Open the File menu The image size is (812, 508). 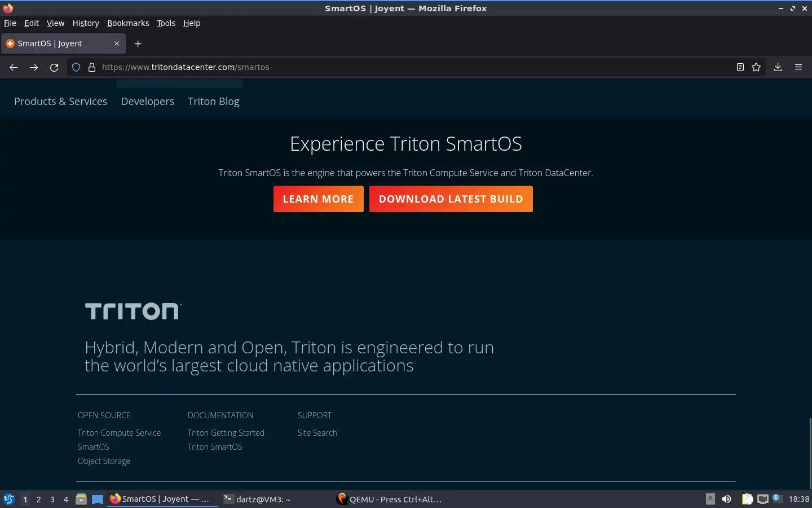pyautogui.click(x=10, y=23)
